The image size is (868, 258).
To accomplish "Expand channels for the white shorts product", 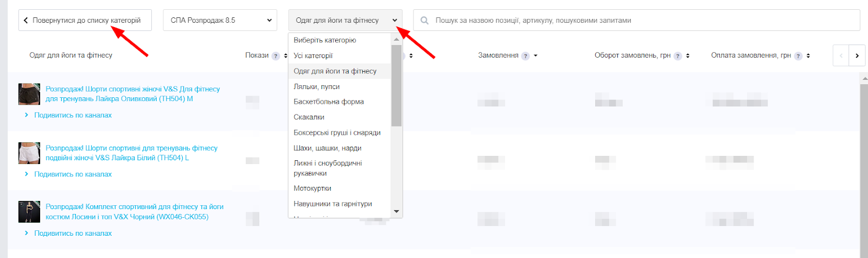I will [73, 174].
